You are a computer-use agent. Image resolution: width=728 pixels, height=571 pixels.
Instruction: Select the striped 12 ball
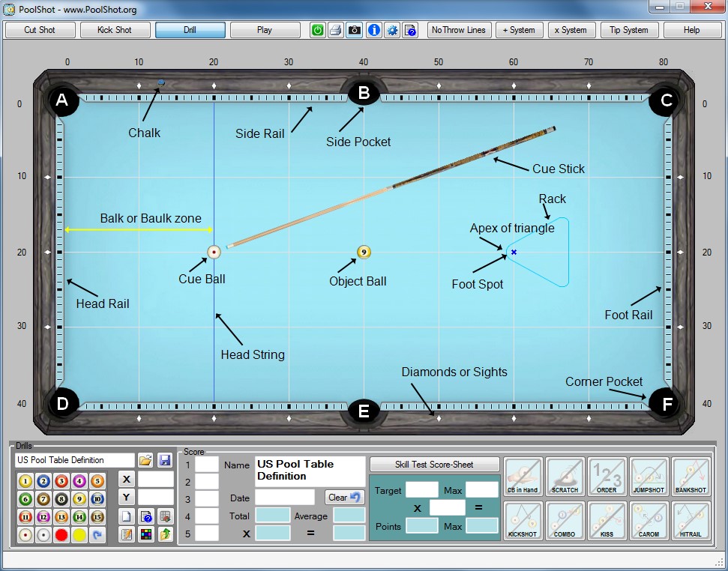pyautogui.click(x=43, y=517)
